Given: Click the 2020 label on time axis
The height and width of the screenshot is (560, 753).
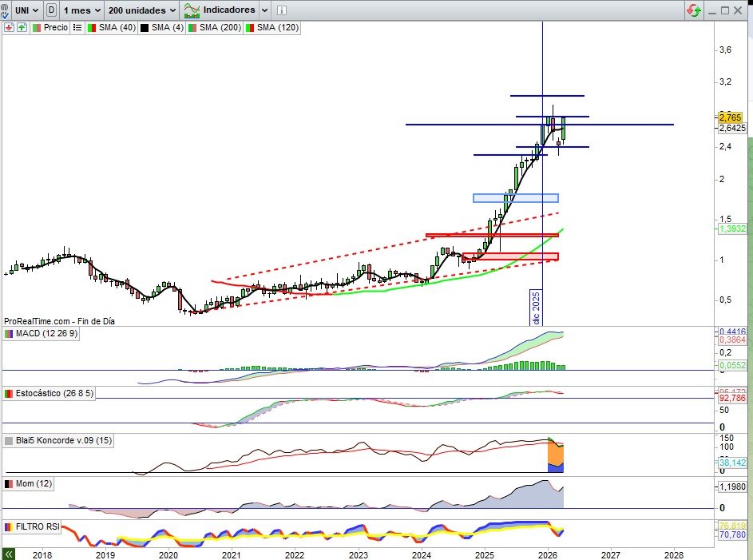Looking at the screenshot, I should pos(168,554).
